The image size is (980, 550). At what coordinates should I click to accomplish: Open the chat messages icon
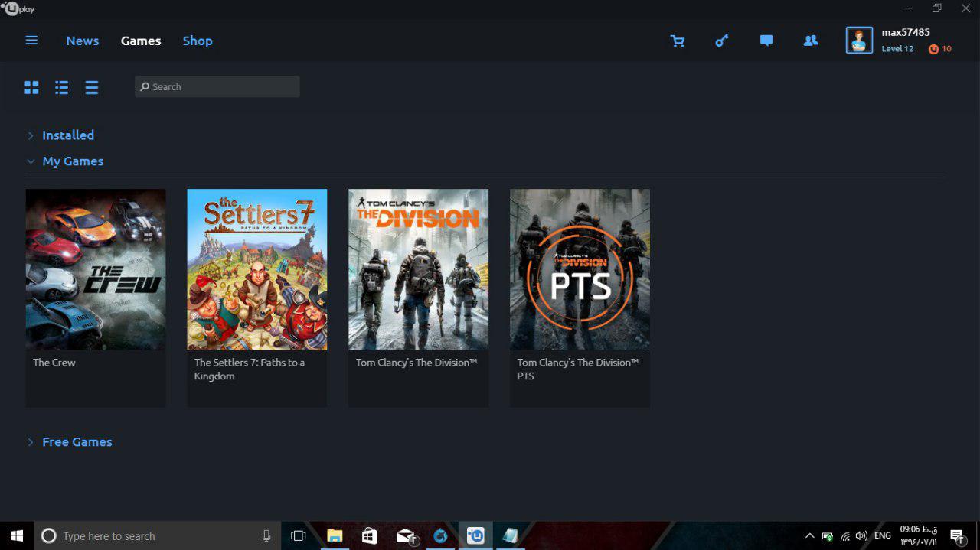(766, 41)
